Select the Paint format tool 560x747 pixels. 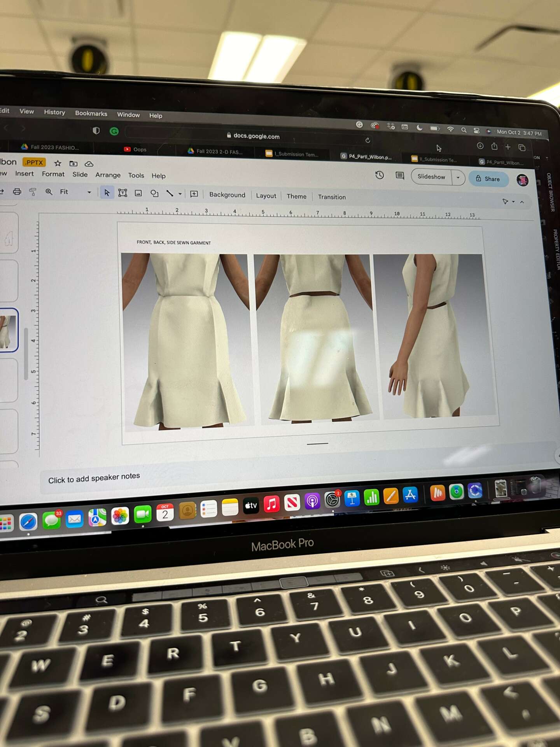tap(33, 191)
